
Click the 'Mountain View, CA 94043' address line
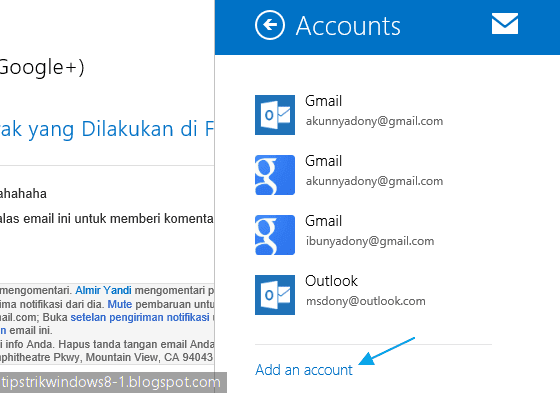tap(149, 357)
